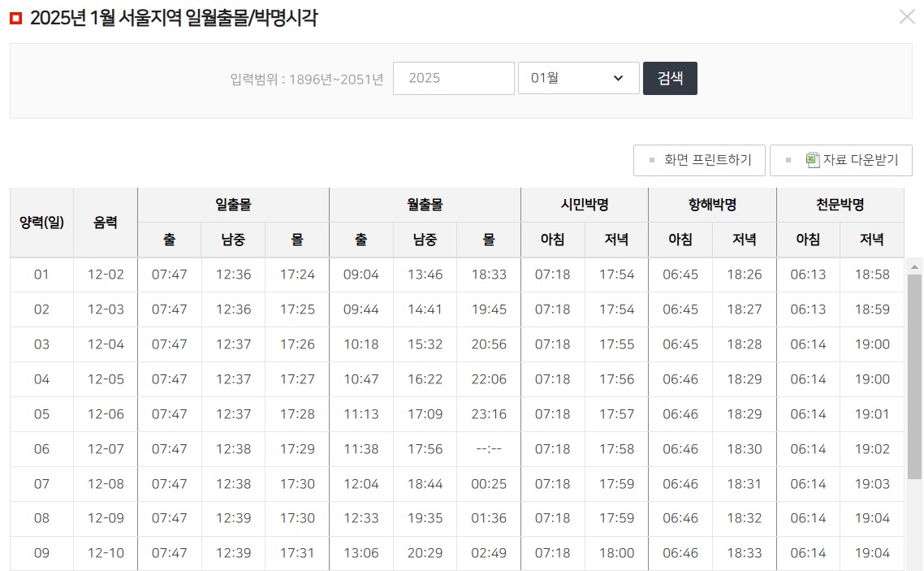
Task: Click sunset time 17:24
Action: (x=297, y=275)
